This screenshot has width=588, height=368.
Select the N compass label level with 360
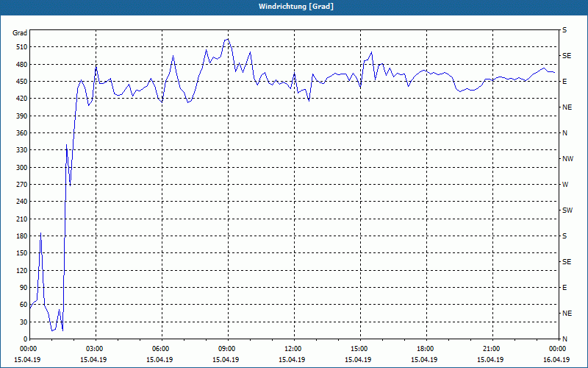(564, 133)
